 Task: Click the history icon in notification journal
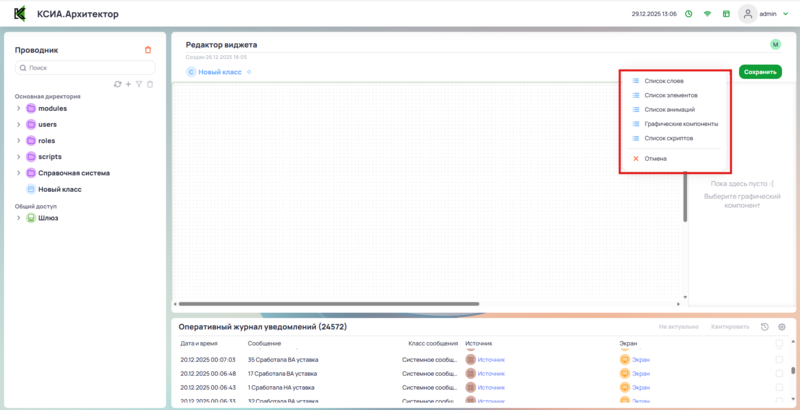tap(764, 327)
